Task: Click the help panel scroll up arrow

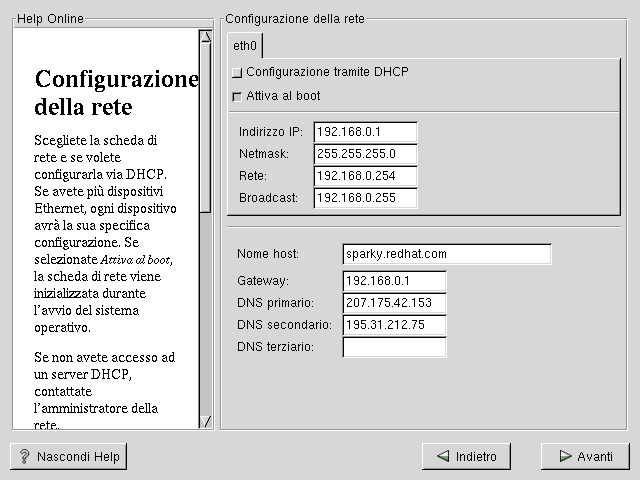Action: point(205,37)
